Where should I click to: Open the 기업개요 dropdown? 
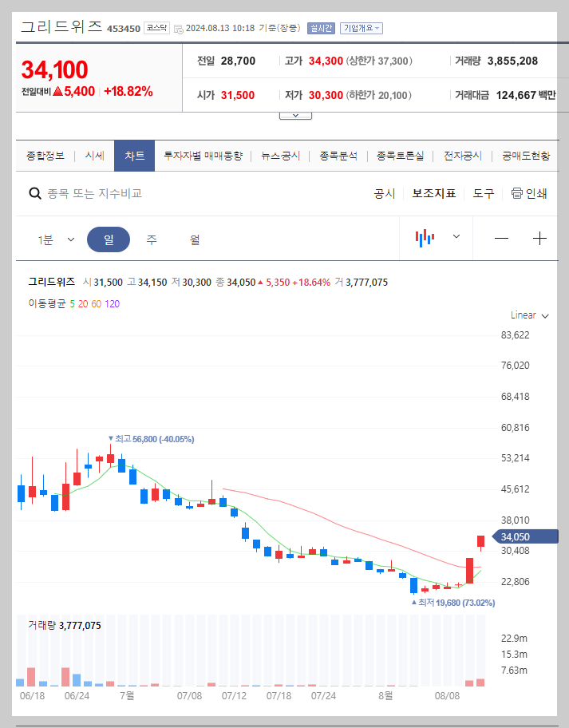coord(362,27)
